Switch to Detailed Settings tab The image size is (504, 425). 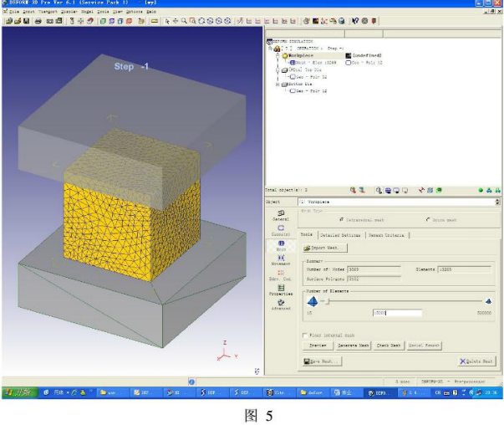click(x=340, y=235)
